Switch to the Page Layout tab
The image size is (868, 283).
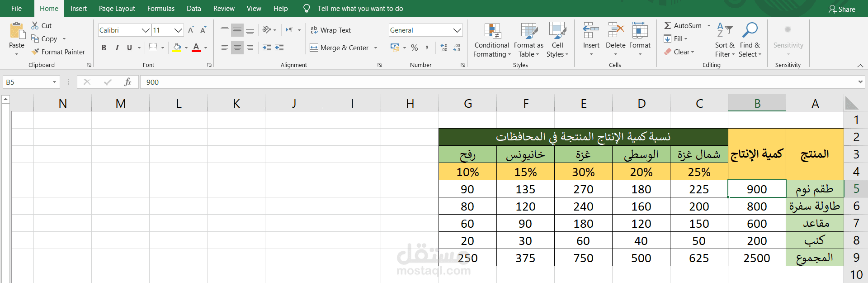[x=117, y=9]
